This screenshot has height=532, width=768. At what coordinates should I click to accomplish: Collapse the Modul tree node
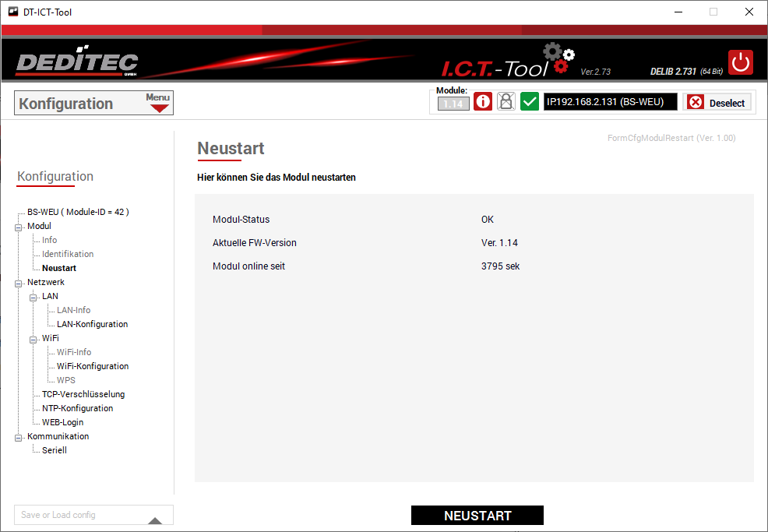click(18, 227)
